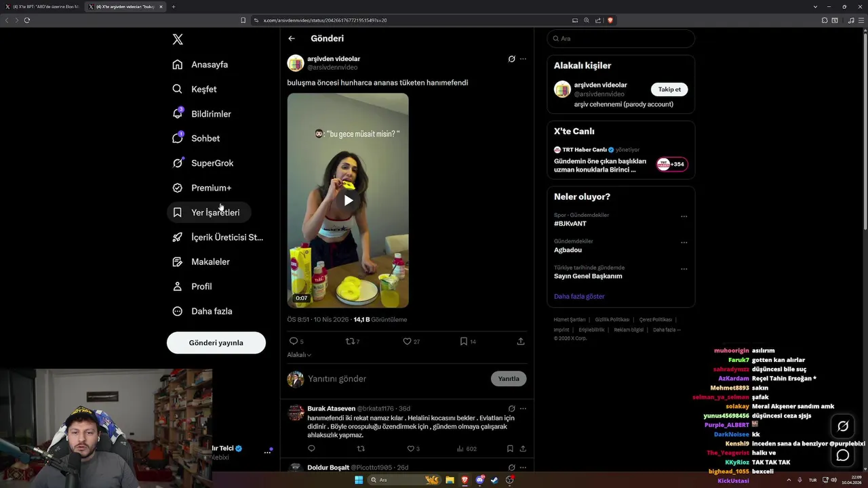Share the main post

[x=521, y=342]
